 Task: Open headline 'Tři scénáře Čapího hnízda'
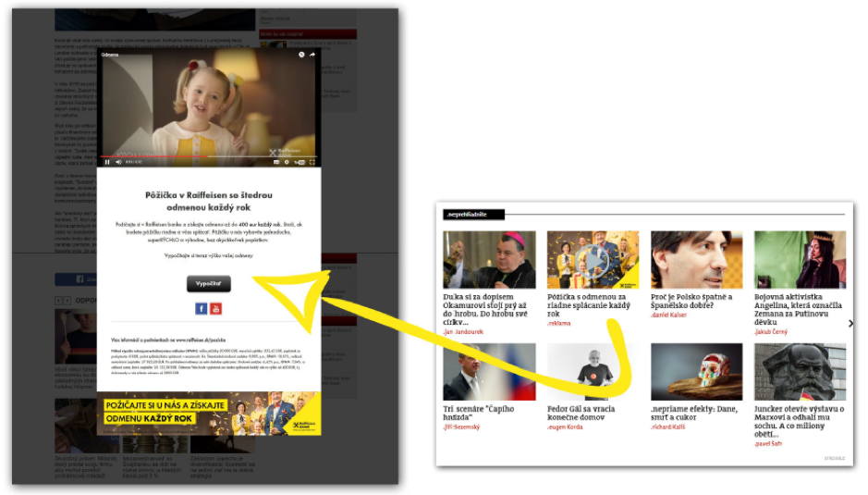pos(478,413)
